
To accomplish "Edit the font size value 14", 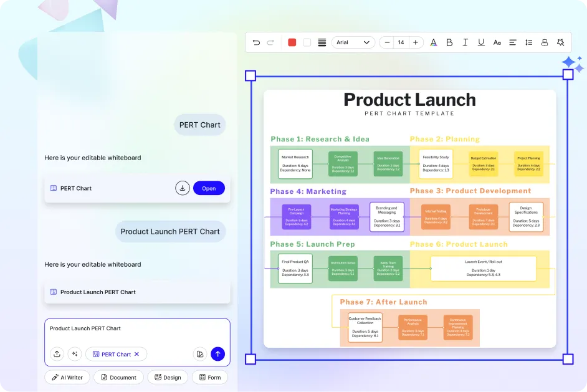I will (x=401, y=42).
